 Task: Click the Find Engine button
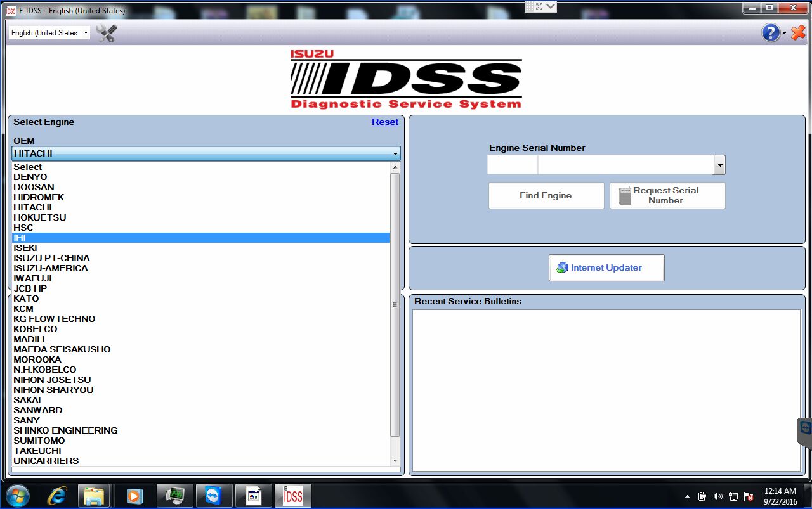coord(546,195)
